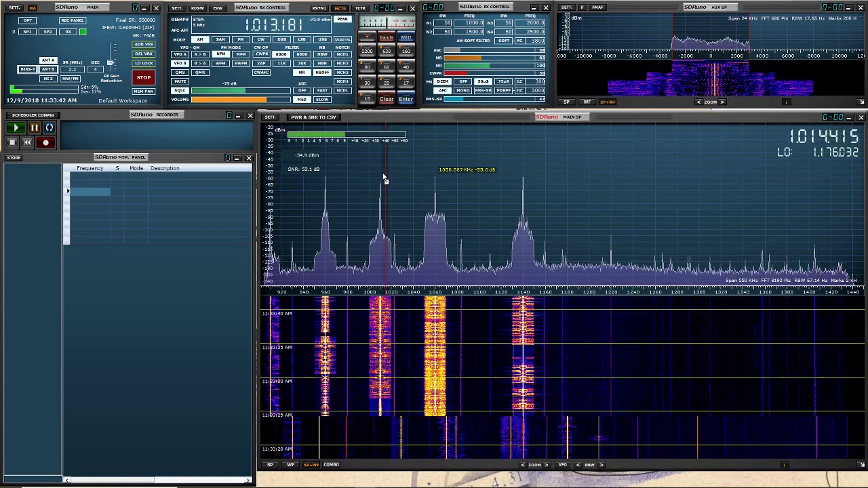Zoom out the Aux SP spectrum
The height and width of the screenshot is (488, 868).
[698, 102]
